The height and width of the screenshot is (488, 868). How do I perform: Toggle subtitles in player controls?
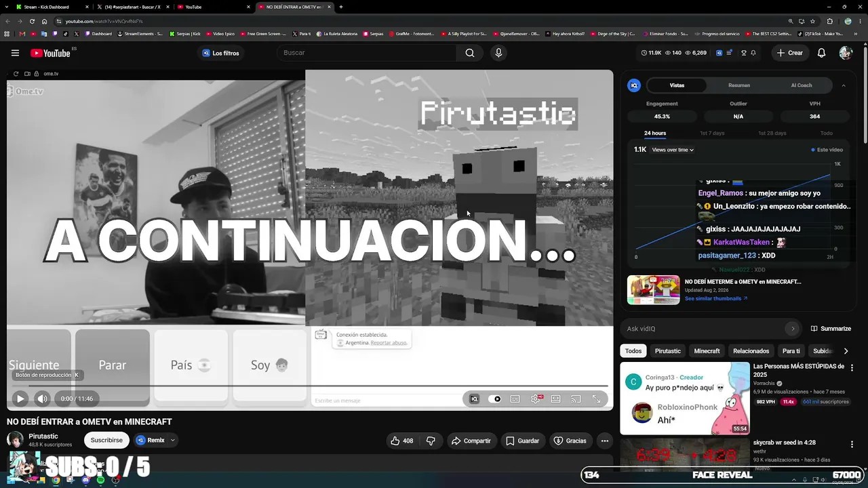515,399
